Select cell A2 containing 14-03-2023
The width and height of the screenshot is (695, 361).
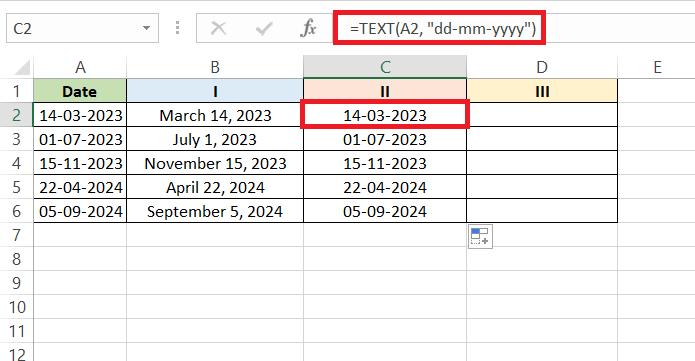pos(80,115)
